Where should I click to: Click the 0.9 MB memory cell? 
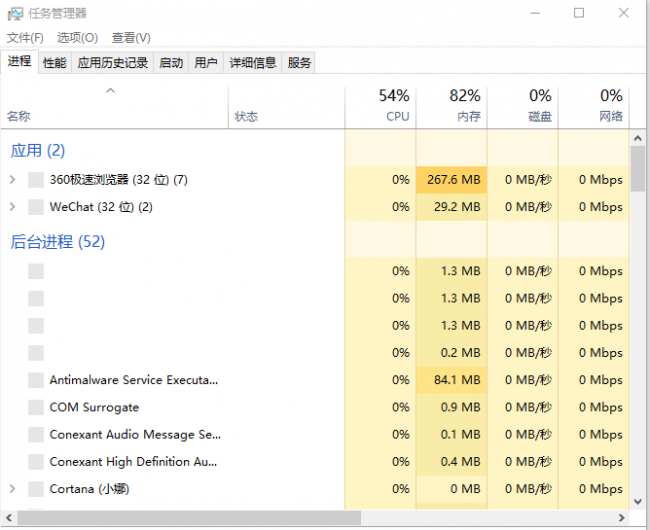tap(451, 407)
